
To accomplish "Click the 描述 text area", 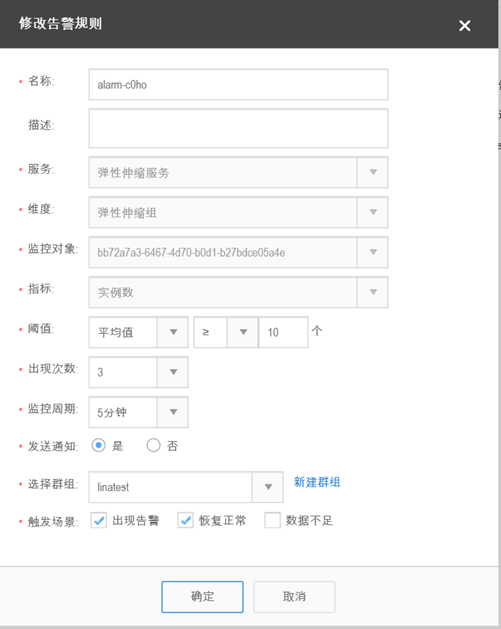I will pyautogui.click(x=238, y=128).
